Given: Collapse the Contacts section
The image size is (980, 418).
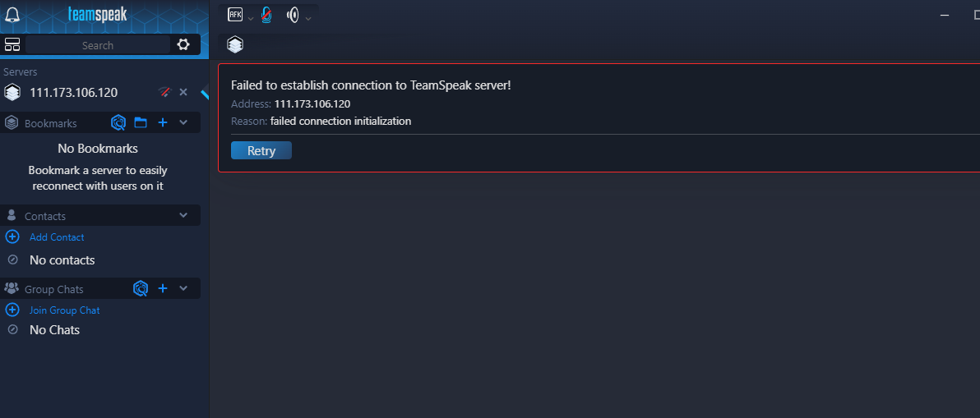Looking at the screenshot, I should point(183,216).
